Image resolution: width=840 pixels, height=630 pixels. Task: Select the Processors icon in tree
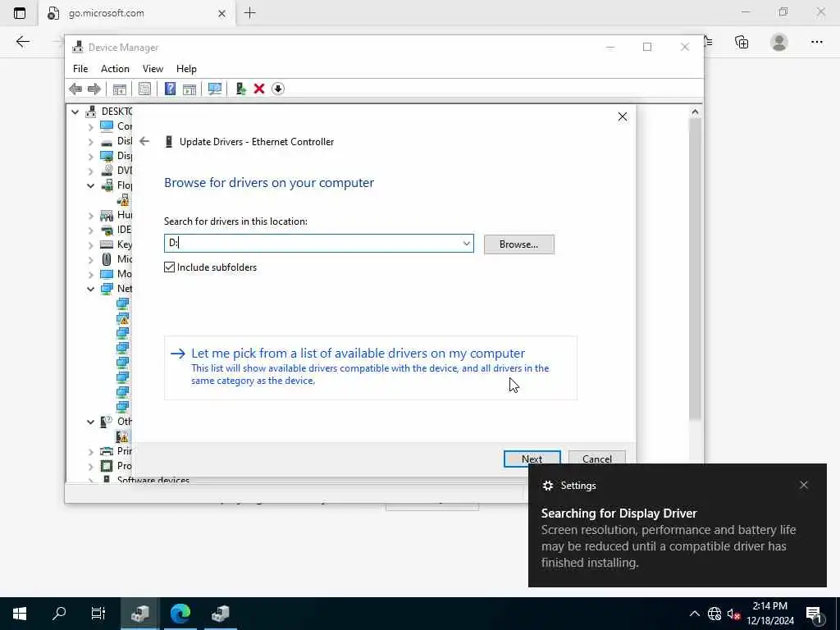click(107, 466)
